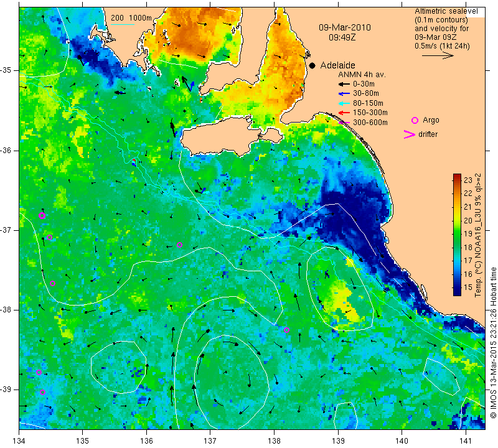Click the 'ANMN 4h av.' legend heading
The width and height of the screenshot is (498, 448).
(362, 75)
